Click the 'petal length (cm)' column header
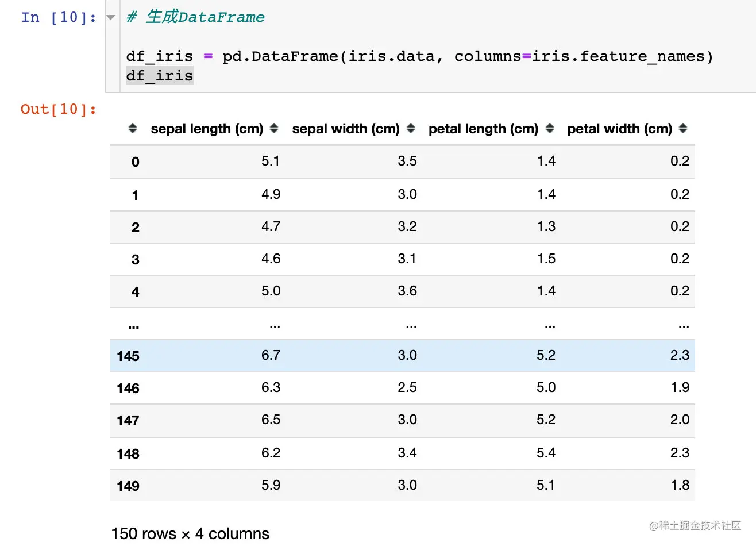The image size is (756, 546). click(484, 129)
